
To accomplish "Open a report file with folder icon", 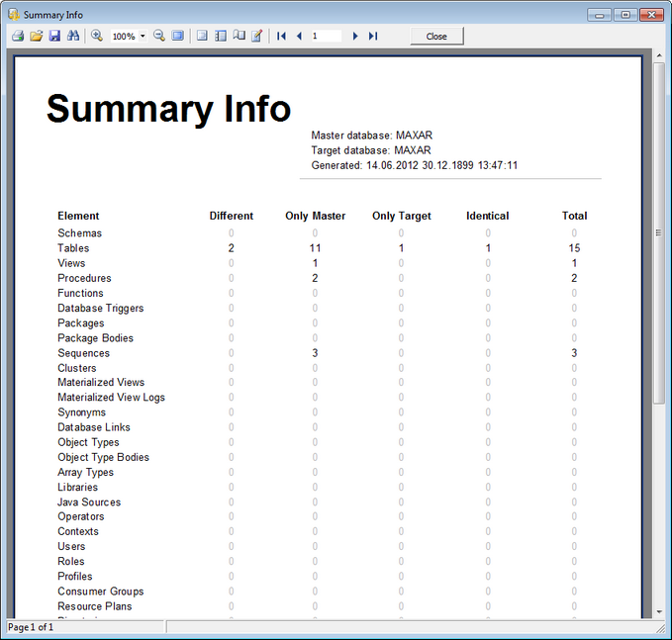I will [36, 36].
